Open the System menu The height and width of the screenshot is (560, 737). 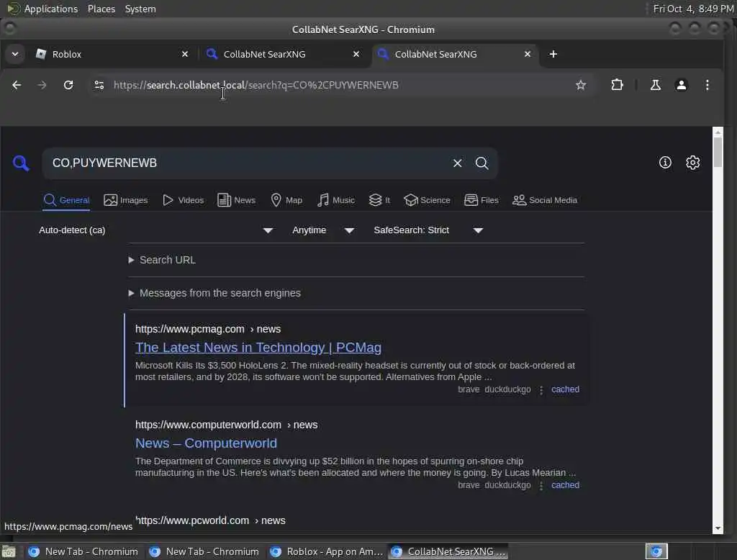140,9
